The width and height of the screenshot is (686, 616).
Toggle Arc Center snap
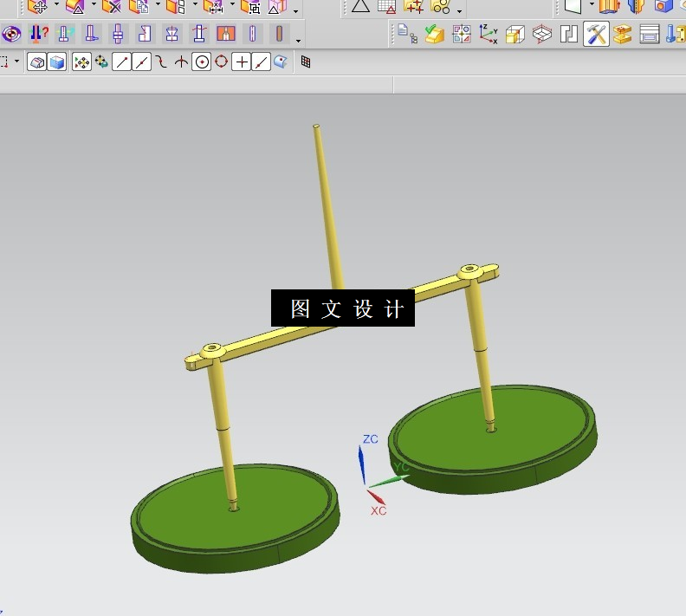[x=201, y=62]
